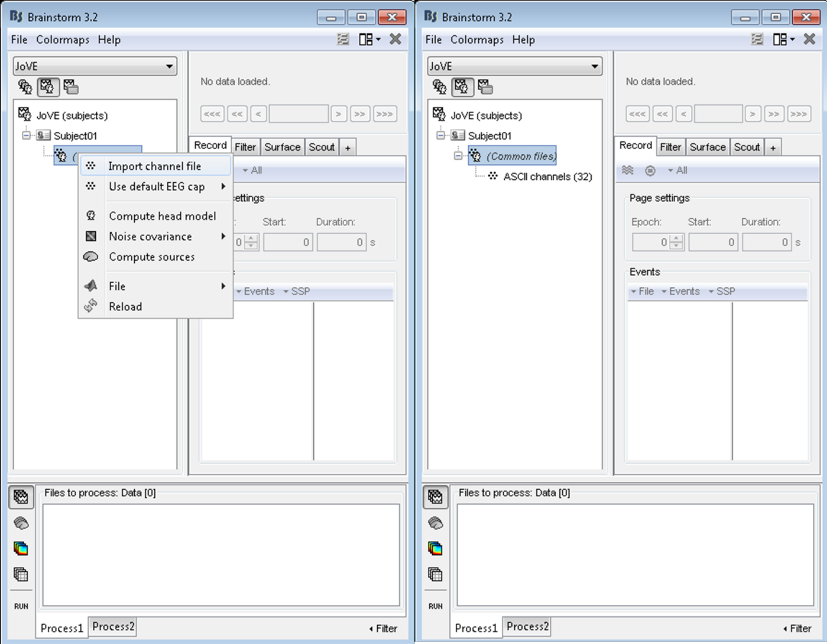
Task: Switch to anatomy view in right window
Action: pos(439,87)
